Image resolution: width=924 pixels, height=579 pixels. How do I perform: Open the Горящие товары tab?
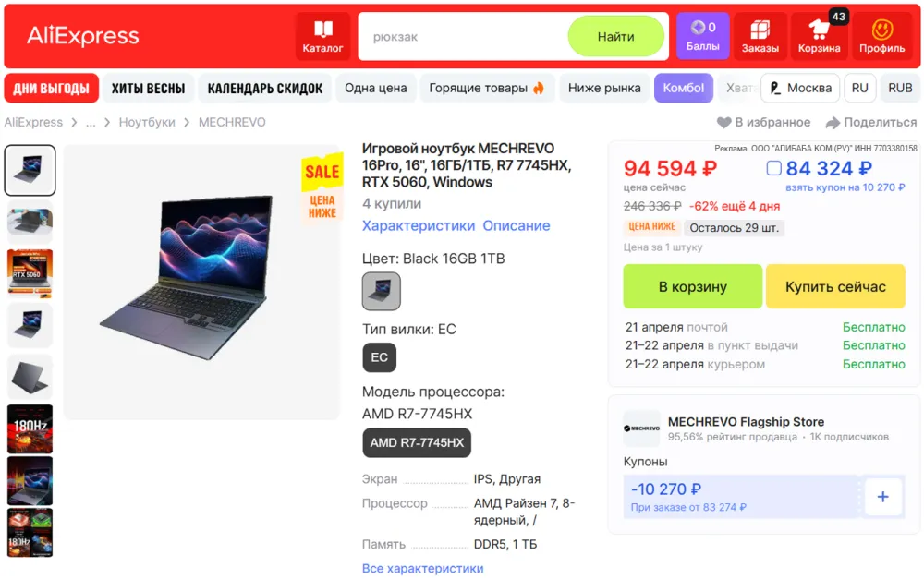coord(487,89)
